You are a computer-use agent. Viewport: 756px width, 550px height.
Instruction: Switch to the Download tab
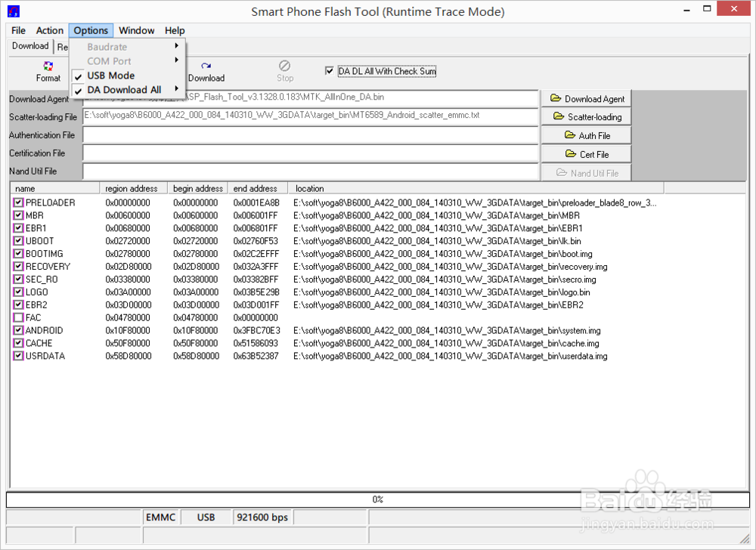[x=30, y=46]
